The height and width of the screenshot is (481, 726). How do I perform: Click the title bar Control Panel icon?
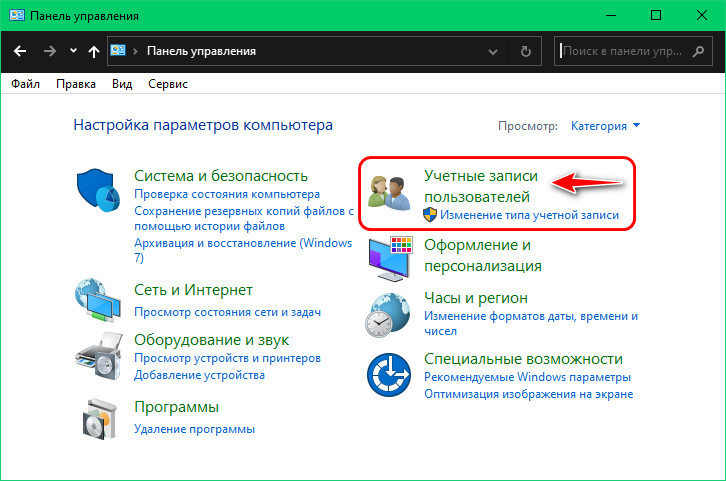point(17,15)
